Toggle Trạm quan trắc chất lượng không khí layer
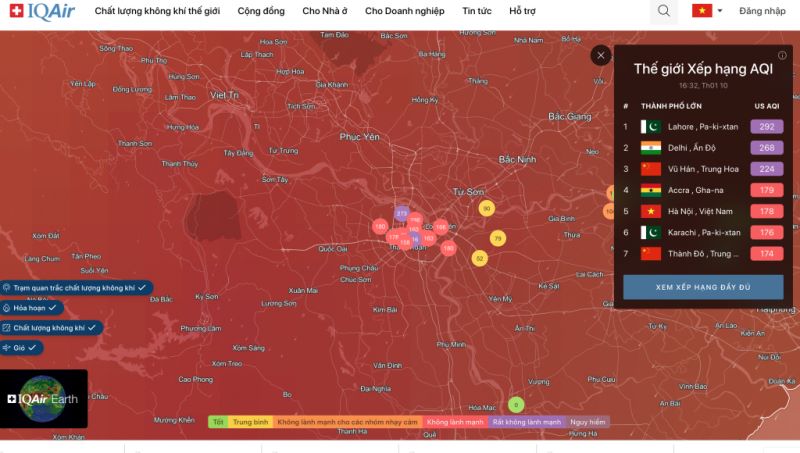The width and height of the screenshot is (800, 453). [x=76, y=288]
